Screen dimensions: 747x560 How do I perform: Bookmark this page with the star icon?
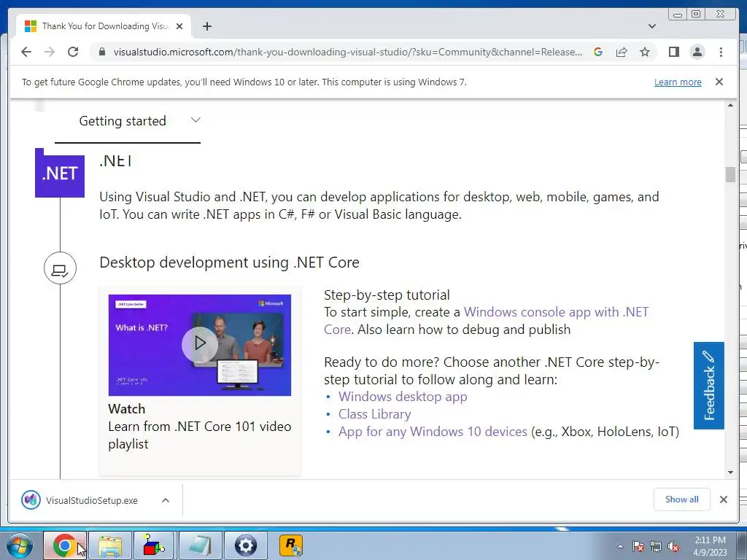click(645, 52)
